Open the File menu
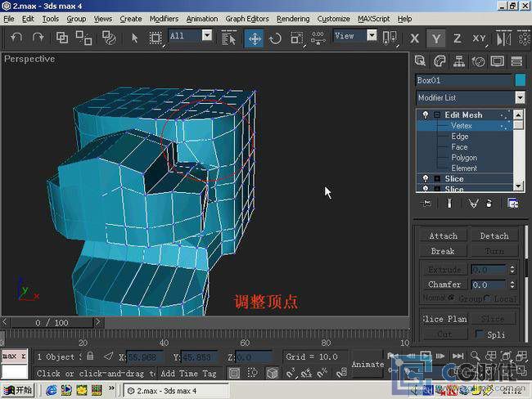This screenshot has width=532, height=399. click(x=9, y=19)
